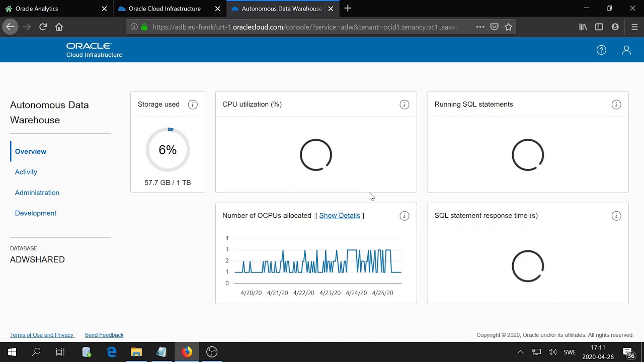
Task: Close the Oracle Cloud Infrastructure tab
Action: point(217,9)
